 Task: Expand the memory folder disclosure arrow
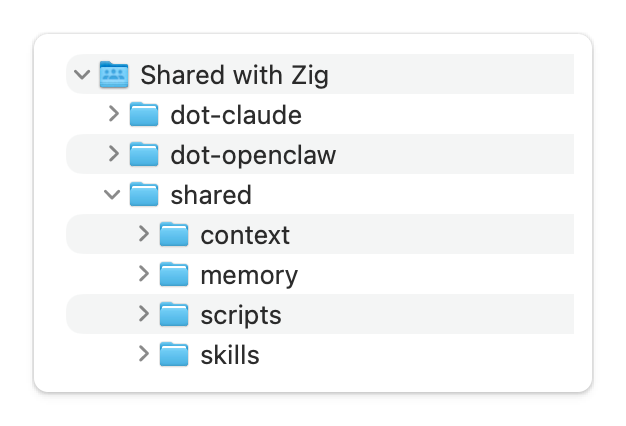143,275
